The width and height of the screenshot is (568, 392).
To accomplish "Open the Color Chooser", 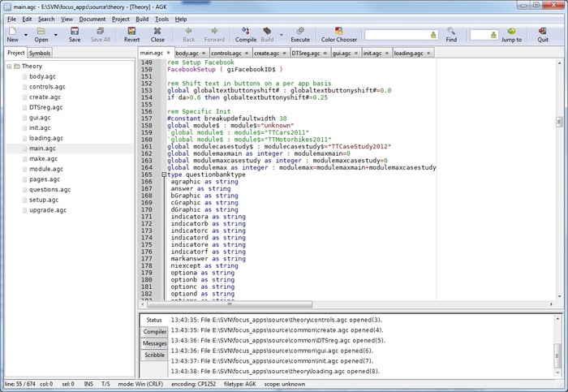I will [x=338, y=34].
